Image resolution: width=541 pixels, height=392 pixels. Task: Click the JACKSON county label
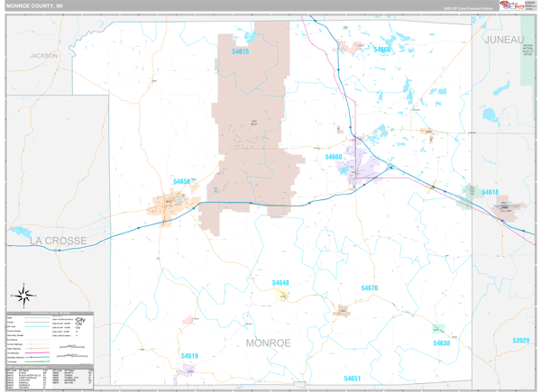tap(43, 56)
